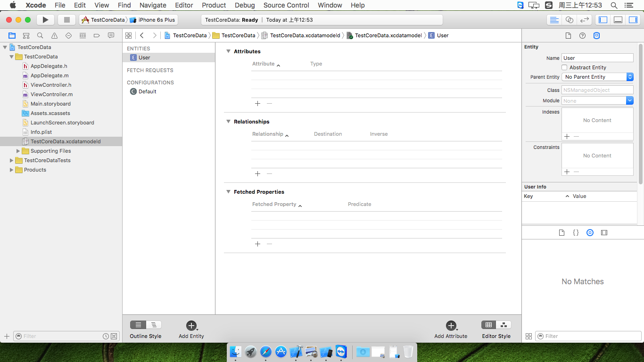Select the flat Outline Style list

[x=138, y=325]
